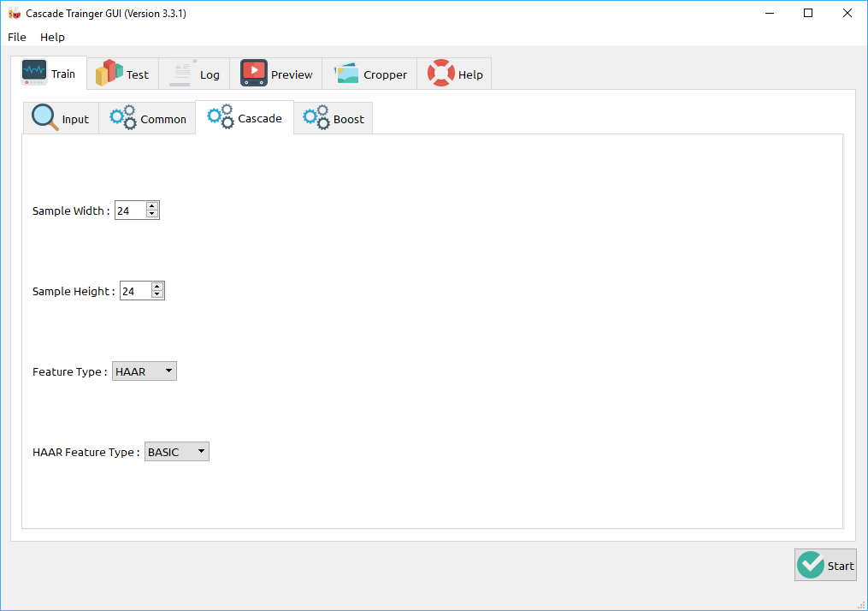Image resolution: width=868 pixels, height=611 pixels.
Task: Increase Sample Width with up arrow
Action: point(151,206)
